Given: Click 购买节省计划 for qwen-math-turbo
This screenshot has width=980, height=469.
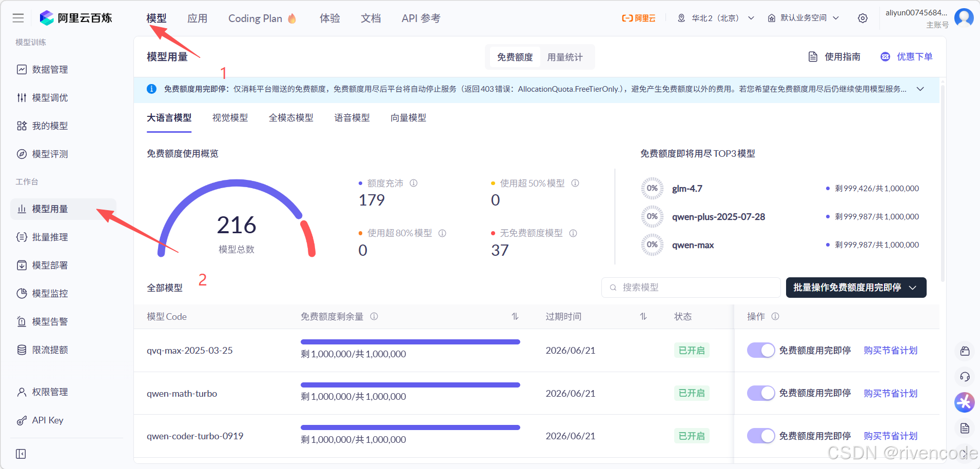Looking at the screenshot, I should 890,393.
